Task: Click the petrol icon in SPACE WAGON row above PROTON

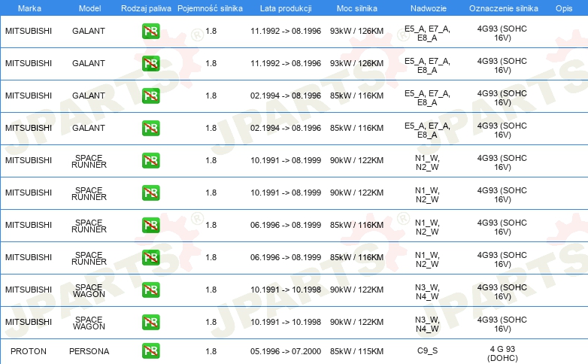Action: click(150, 323)
